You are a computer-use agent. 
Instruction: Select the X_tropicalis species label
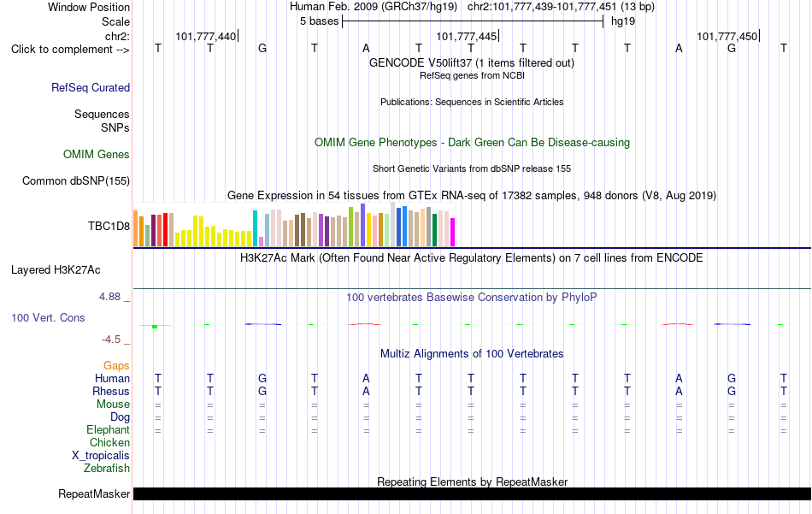(x=101, y=456)
